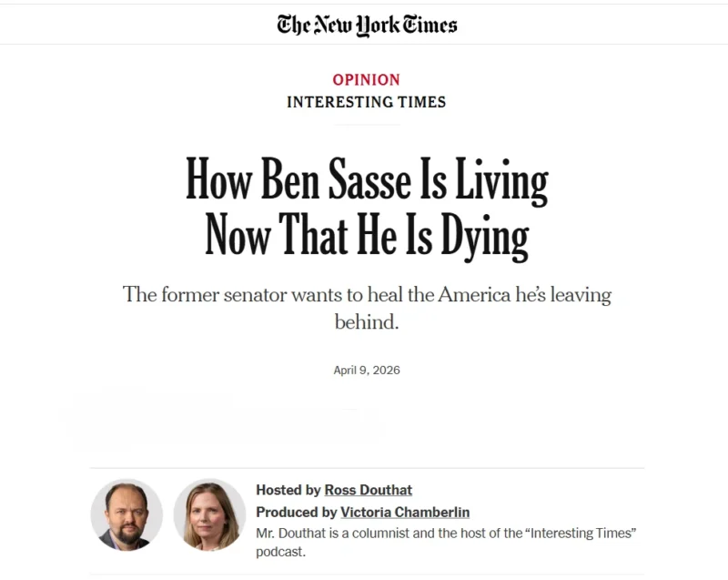The width and height of the screenshot is (728, 580).
Task: Click the April 9, 2026 publication date
Action: coord(367,371)
